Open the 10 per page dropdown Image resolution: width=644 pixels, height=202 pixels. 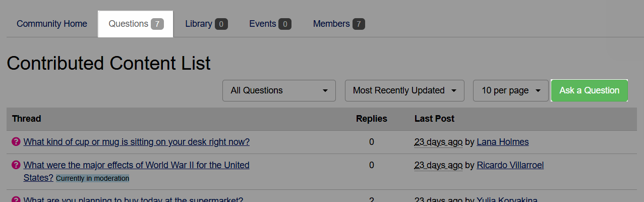pos(511,90)
